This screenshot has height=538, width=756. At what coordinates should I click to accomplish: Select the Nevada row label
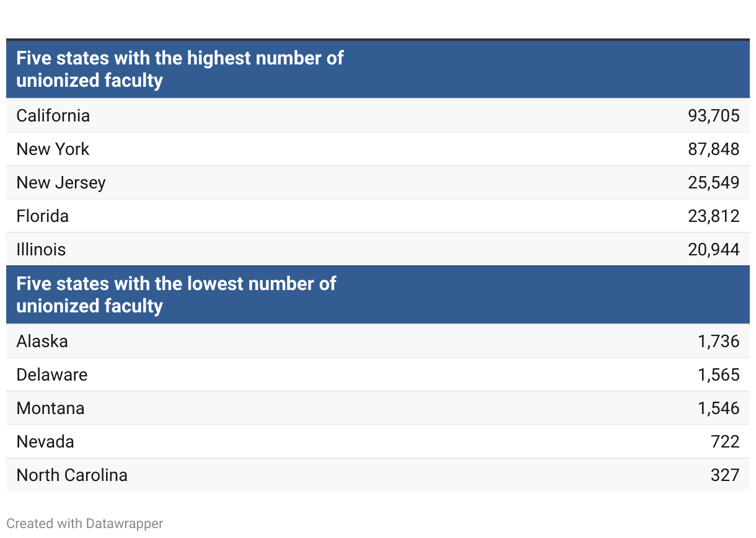pyautogui.click(x=45, y=442)
